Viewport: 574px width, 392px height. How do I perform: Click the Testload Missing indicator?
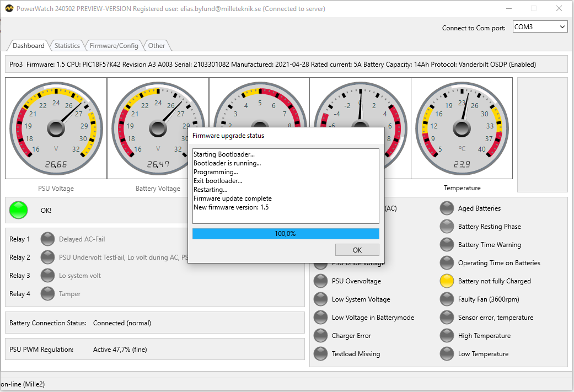pyautogui.click(x=320, y=354)
